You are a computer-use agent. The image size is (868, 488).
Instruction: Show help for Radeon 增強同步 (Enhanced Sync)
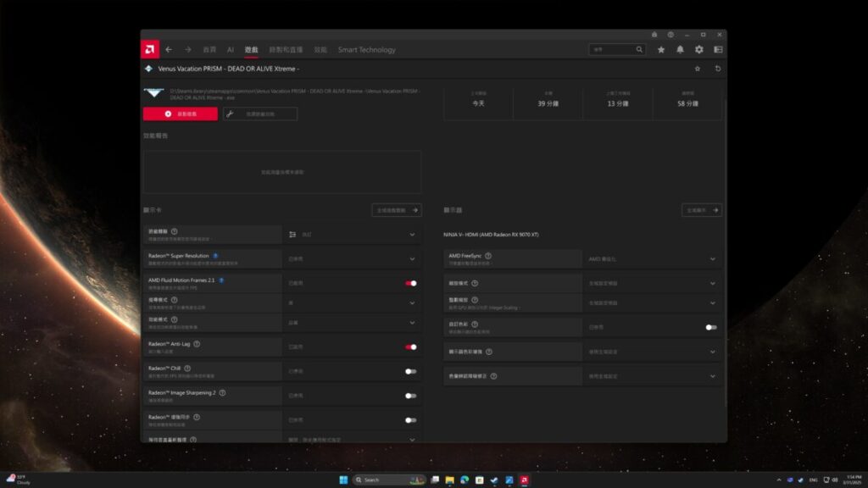coord(197,417)
